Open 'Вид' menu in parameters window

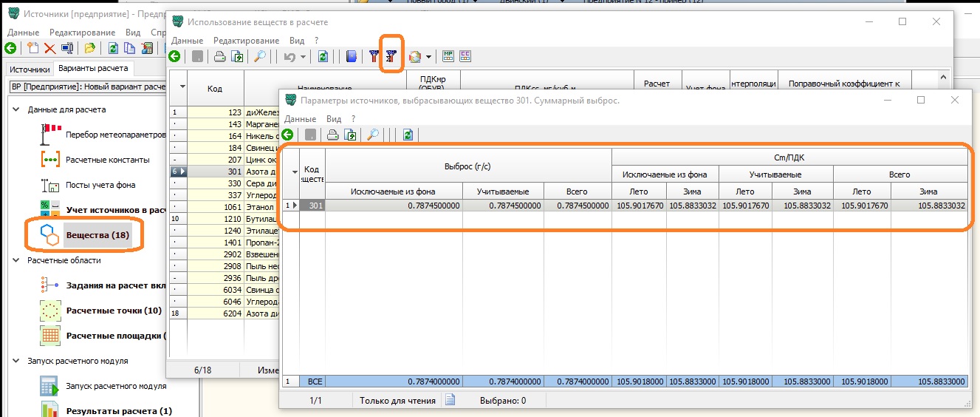pos(334,119)
